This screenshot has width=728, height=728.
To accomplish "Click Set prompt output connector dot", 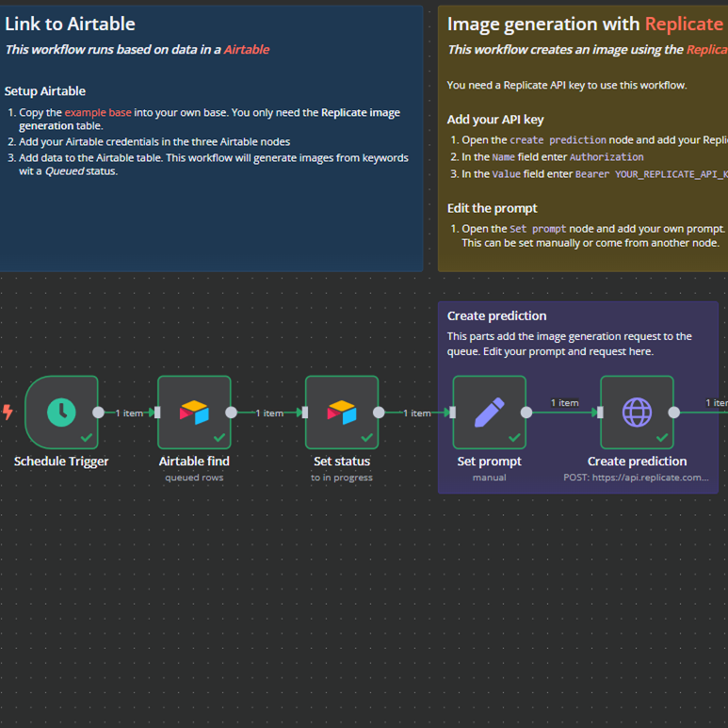I will tap(526, 413).
